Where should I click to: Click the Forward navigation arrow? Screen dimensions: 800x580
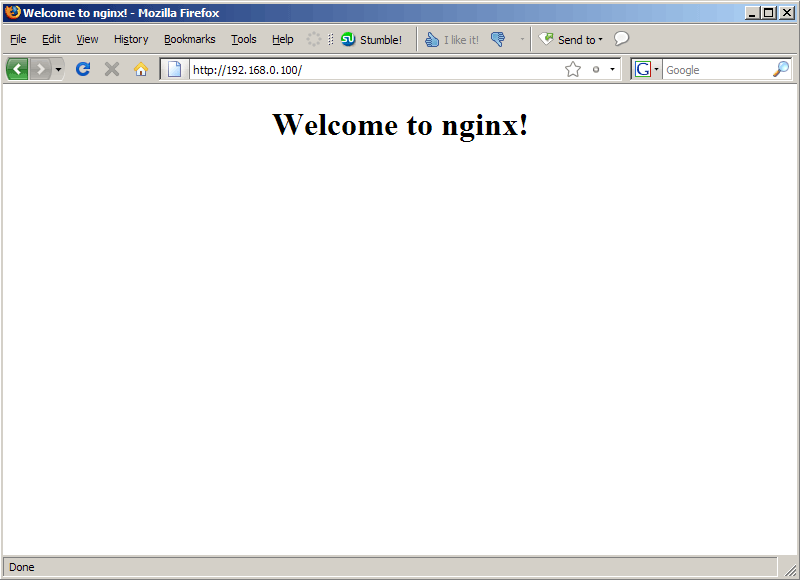coord(40,69)
